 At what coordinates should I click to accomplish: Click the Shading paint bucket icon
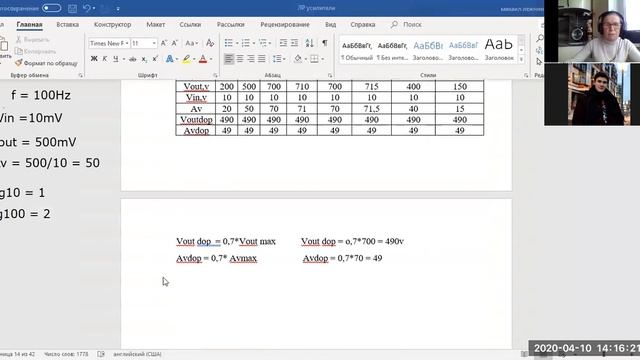298,59
